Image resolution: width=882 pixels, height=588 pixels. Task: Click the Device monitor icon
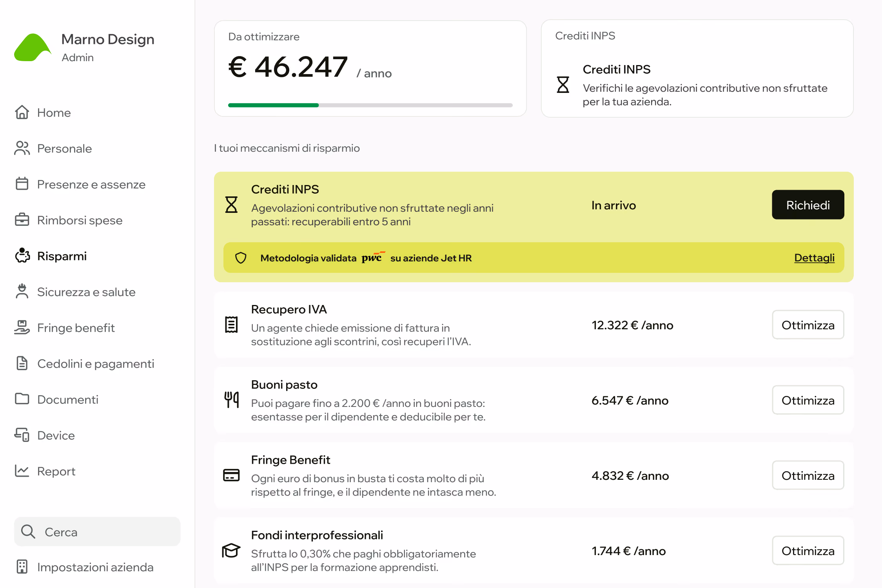coord(22,435)
